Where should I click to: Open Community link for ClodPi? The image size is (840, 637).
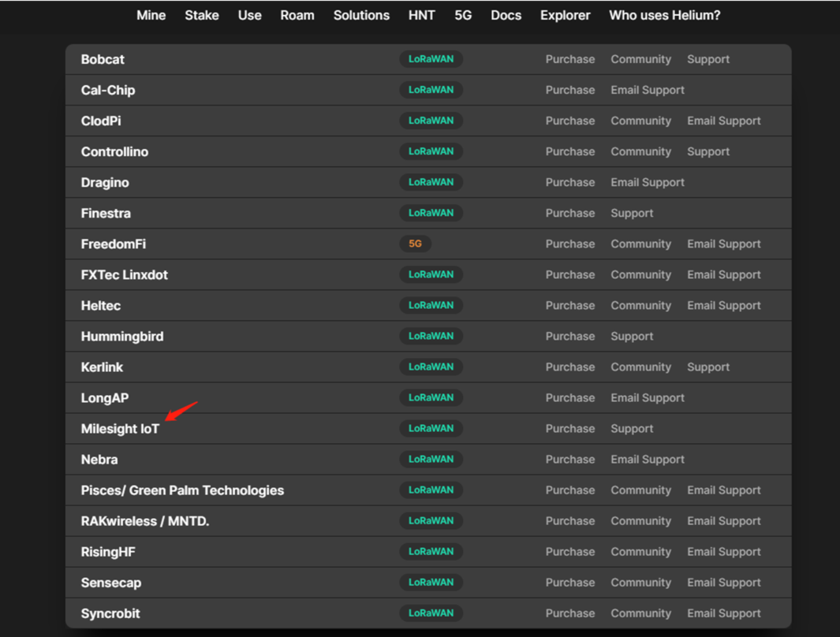640,121
